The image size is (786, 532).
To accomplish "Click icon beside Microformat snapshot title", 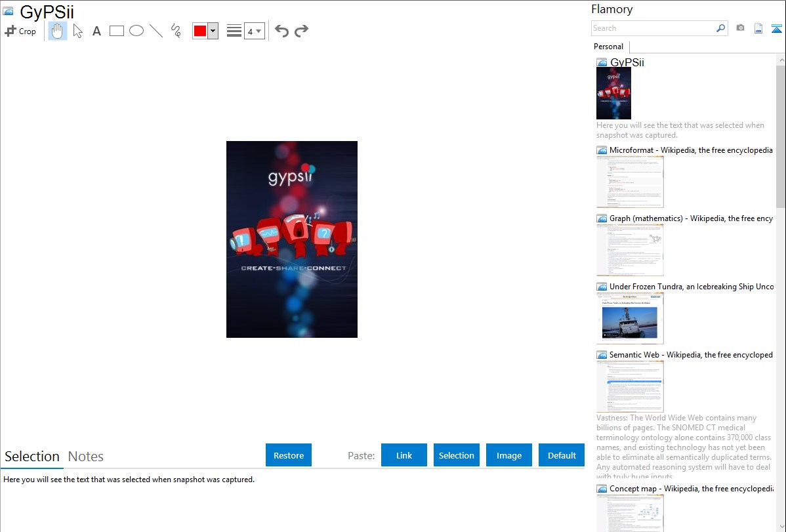I will coord(602,150).
